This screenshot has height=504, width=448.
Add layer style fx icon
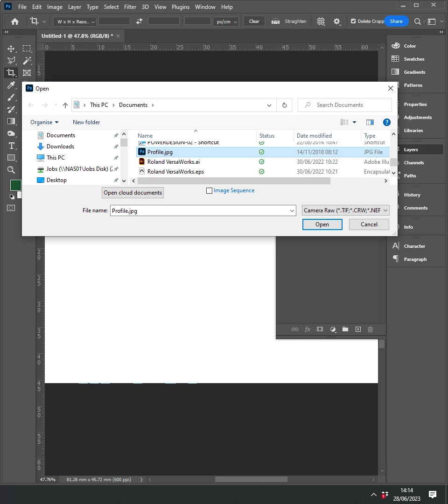click(x=308, y=329)
